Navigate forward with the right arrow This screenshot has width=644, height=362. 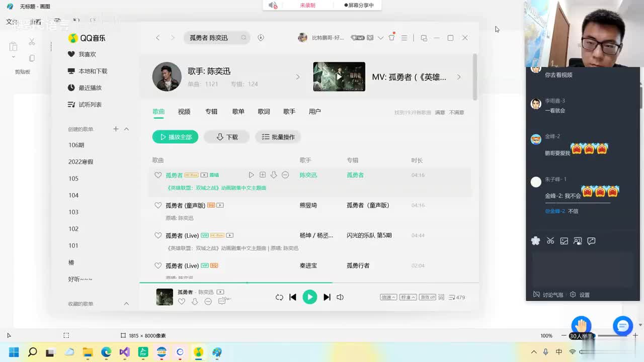(x=173, y=38)
